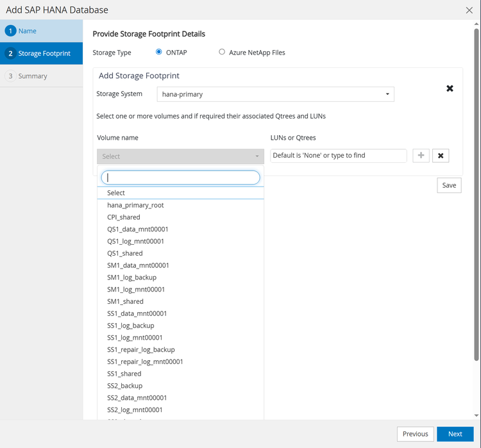Choose the QS1_data_mnt00001 volume
The width and height of the screenshot is (481, 448).
tap(138, 229)
